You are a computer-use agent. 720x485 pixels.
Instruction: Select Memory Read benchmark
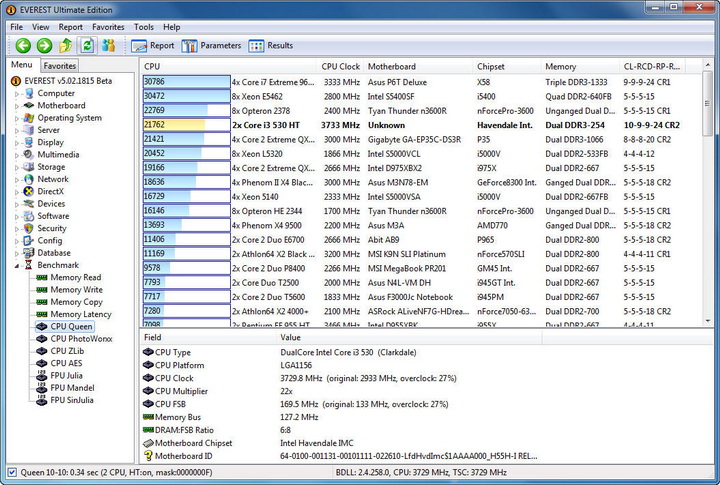click(75, 277)
